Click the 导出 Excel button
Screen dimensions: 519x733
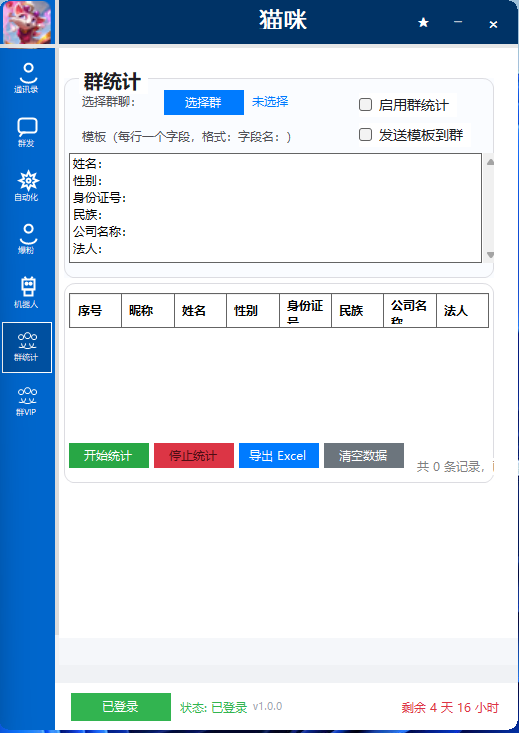pyautogui.click(x=279, y=455)
